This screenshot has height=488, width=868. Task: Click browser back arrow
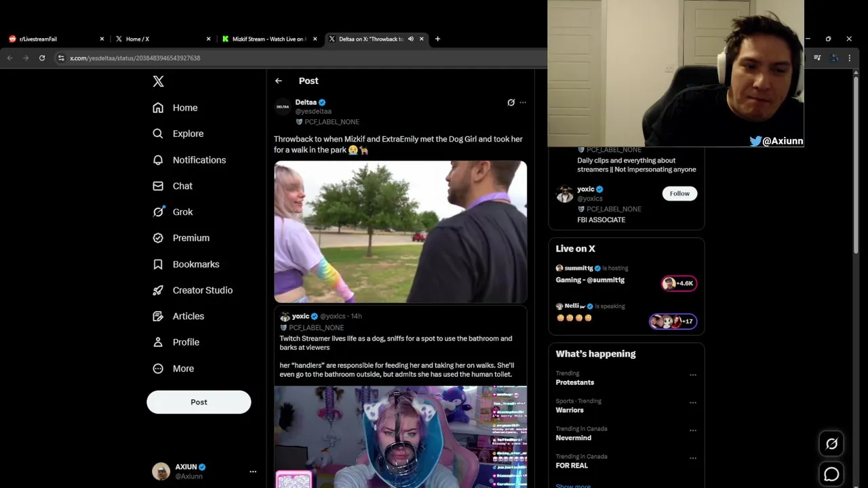[x=9, y=58]
